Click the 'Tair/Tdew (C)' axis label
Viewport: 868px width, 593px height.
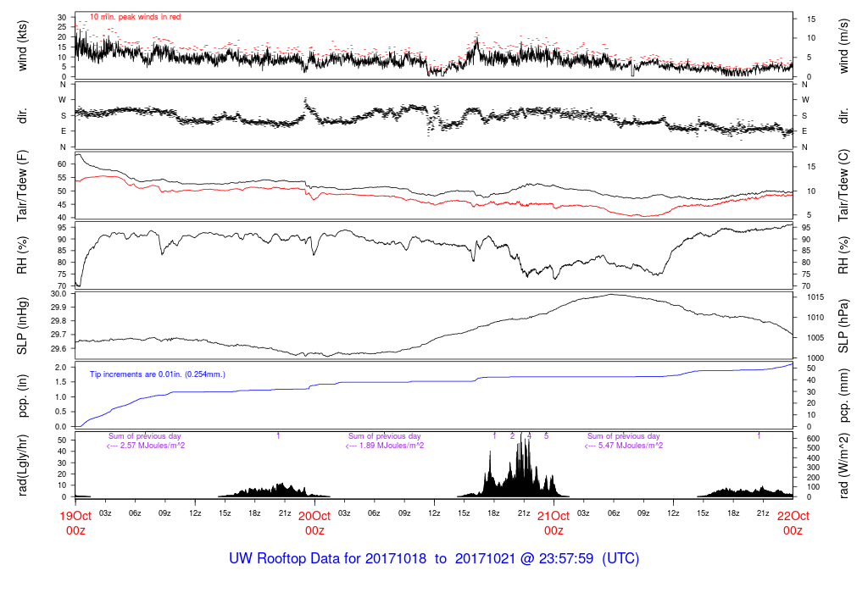843,186
